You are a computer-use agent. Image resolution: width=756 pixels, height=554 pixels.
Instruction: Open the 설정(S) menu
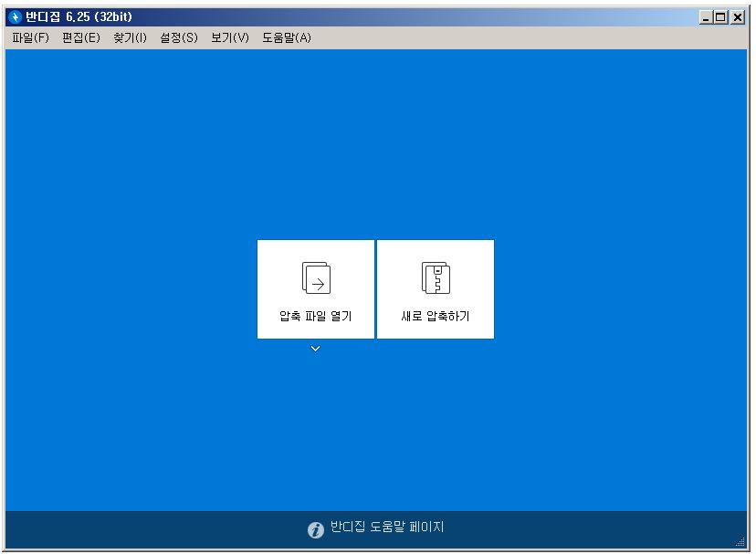(x=178, y=37)
